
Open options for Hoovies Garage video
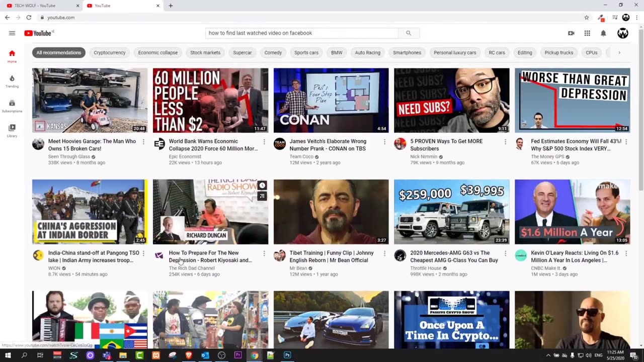(x=143, y=142)
